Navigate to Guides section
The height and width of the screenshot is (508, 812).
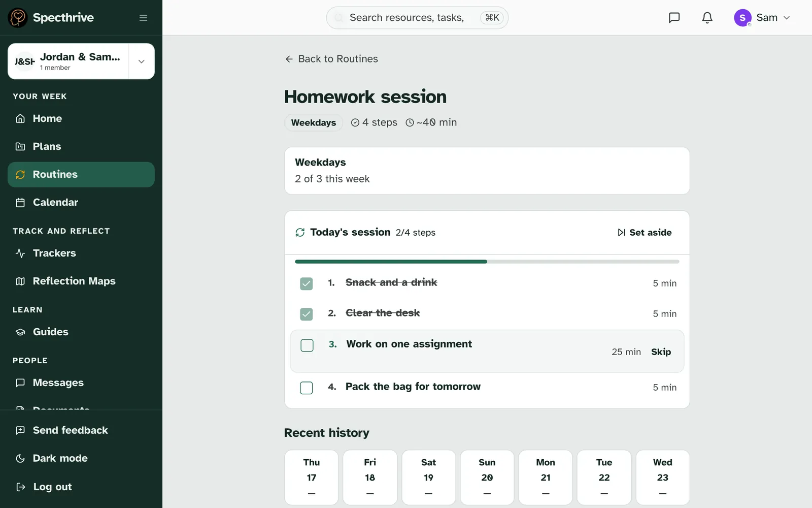coord(81,332)
